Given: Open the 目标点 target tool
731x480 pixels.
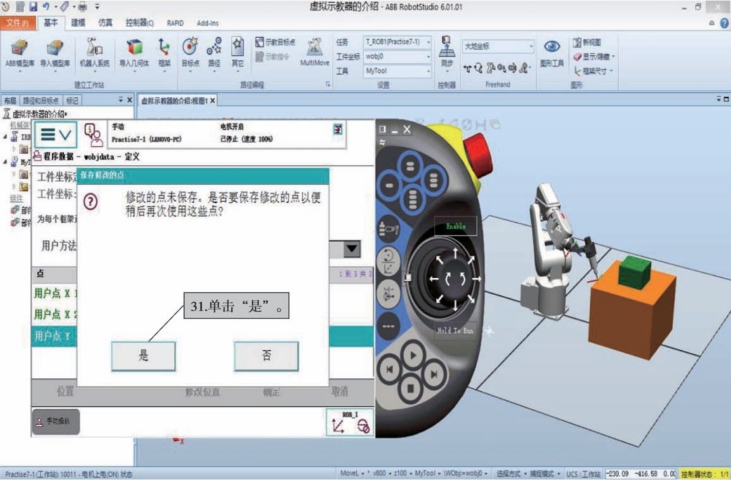Looking at the screenshot, I should pyautogui.click(x=190, y=53).
